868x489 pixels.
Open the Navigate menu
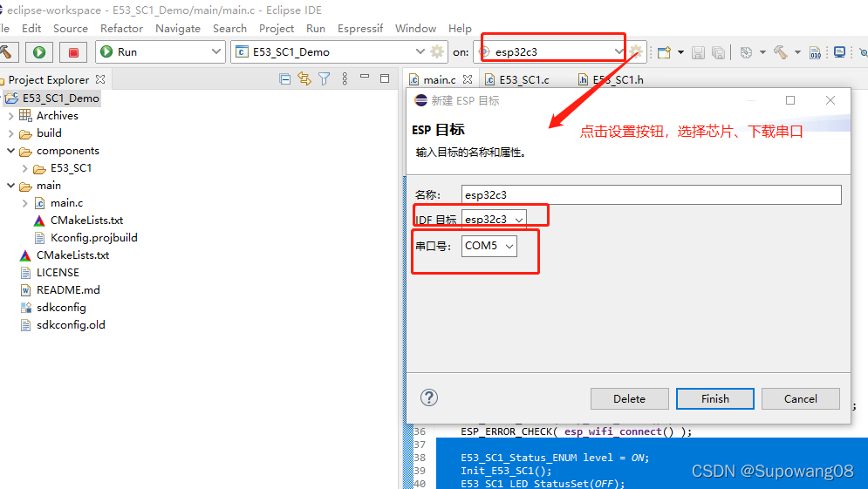[178, 28]
